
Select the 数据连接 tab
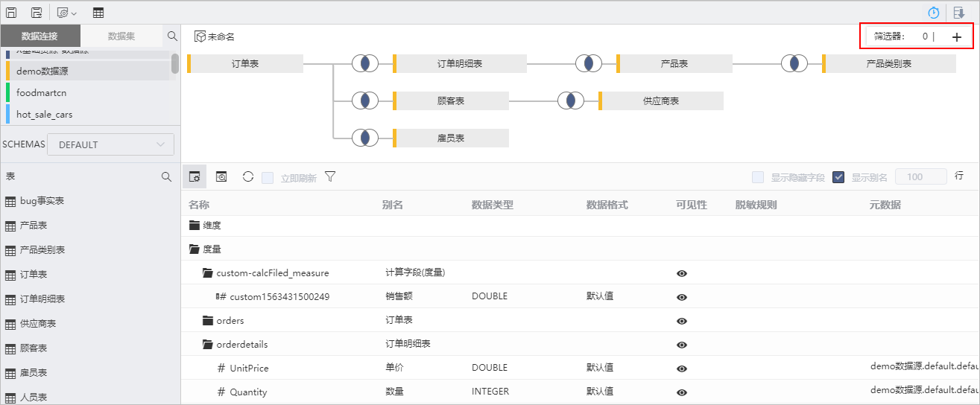[40, 36]
